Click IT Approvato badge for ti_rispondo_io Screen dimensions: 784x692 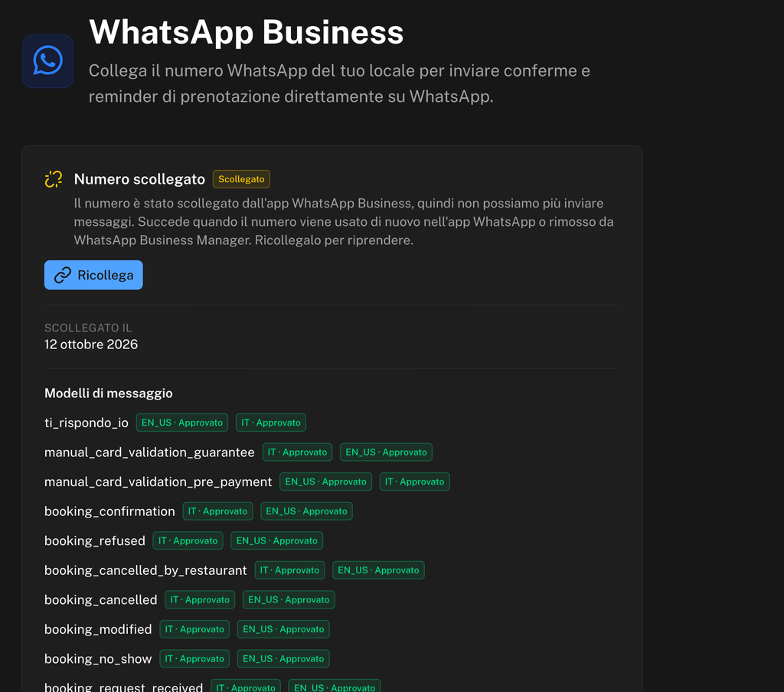click(x=271, y=423)
